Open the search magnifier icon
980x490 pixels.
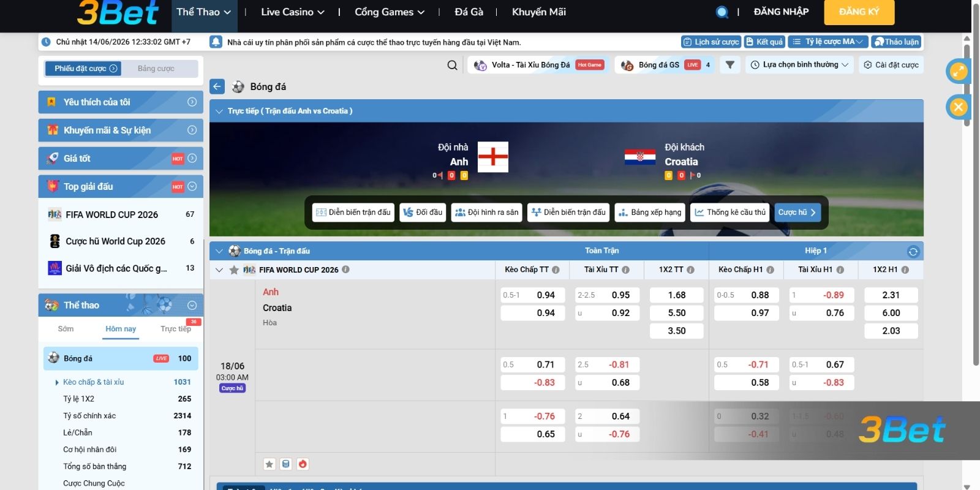click(x=452, y=65)
